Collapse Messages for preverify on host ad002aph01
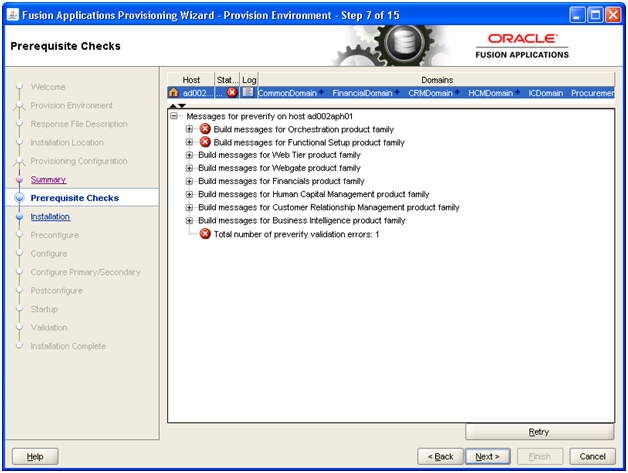Viewport: 628px width, 473px height. [x=174, y=116]
